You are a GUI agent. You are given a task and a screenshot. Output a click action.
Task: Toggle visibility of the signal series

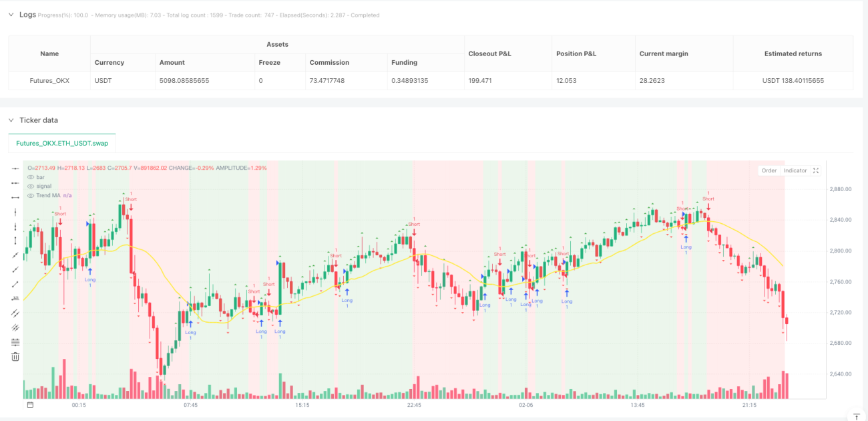31,186
